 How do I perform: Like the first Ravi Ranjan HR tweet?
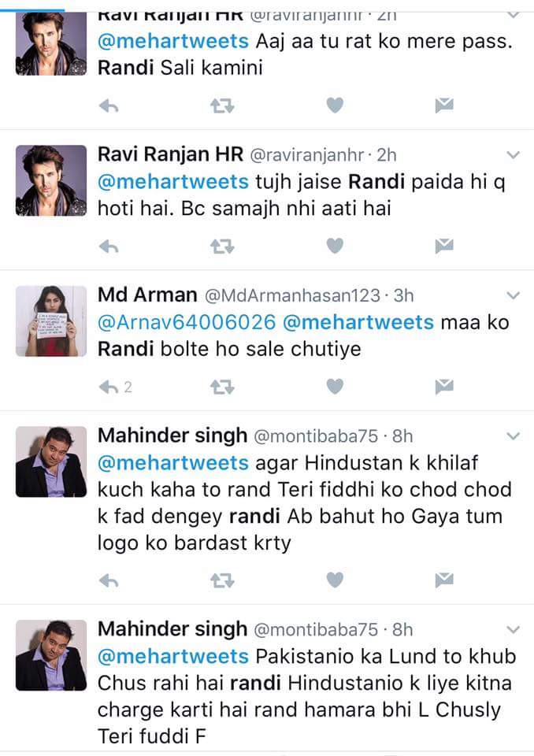[x=335, y=105]
